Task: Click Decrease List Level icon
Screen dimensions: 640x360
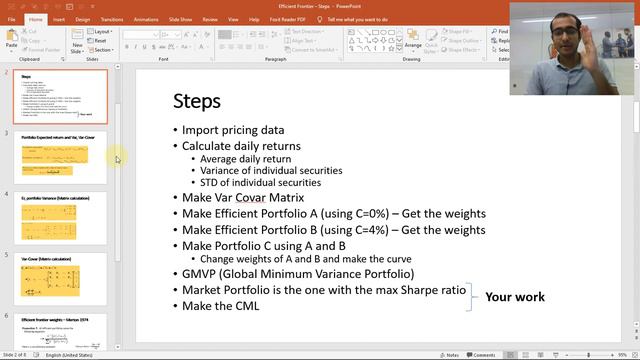Action: (253, 35)
